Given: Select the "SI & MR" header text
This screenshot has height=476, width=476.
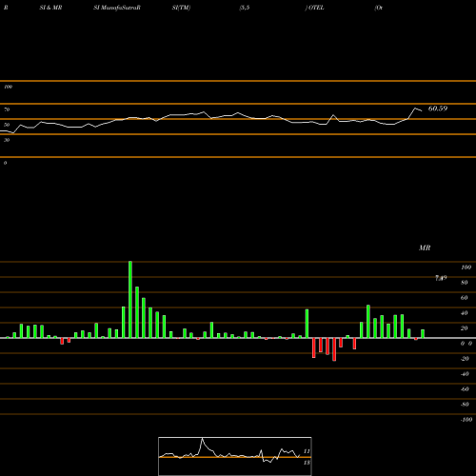Looking at the screenshot, I should click(x=50, y=8).
